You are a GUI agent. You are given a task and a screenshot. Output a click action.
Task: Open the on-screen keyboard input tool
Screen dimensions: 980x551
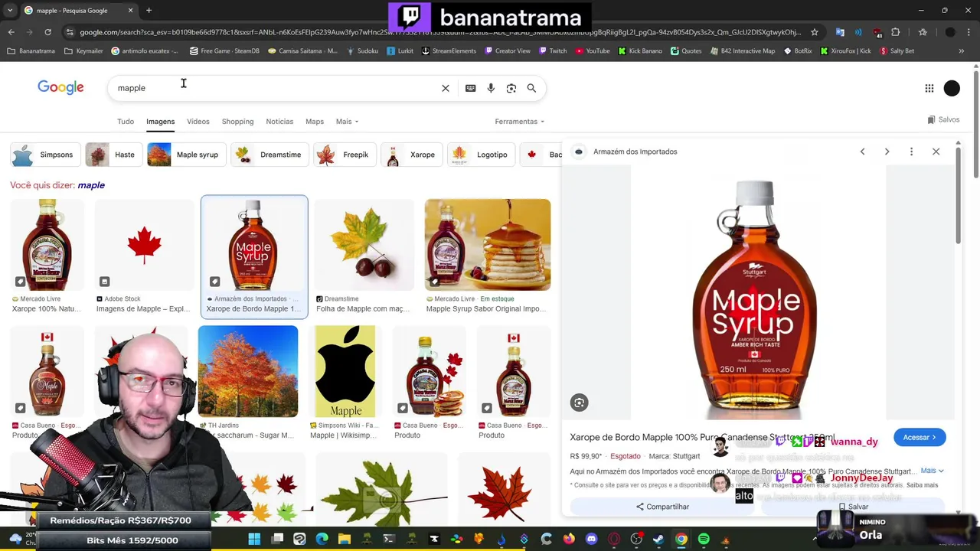pyautogui.click(x=471, y=88)
